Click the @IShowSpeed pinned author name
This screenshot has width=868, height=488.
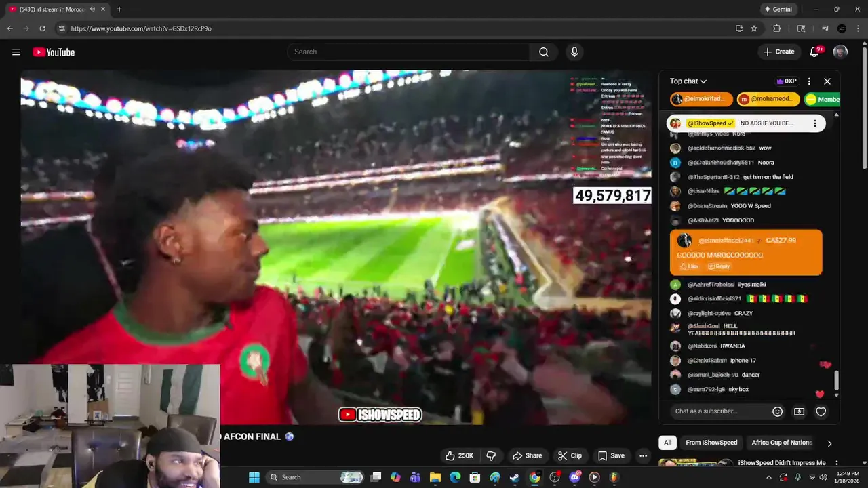(711, 123)
